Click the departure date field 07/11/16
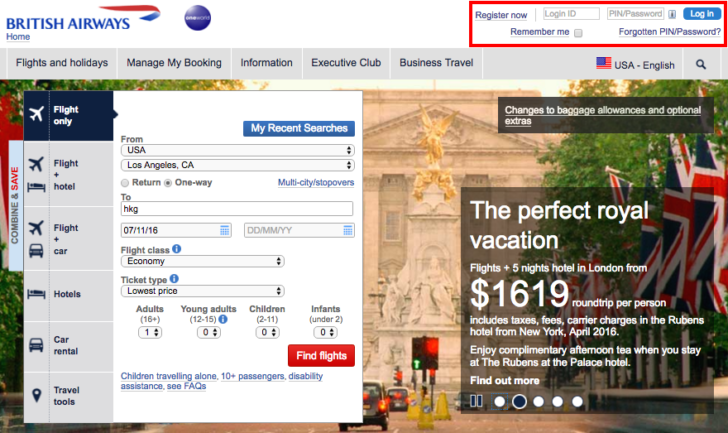The width and height of the screenshot is (728, 433). click(176, 230)
